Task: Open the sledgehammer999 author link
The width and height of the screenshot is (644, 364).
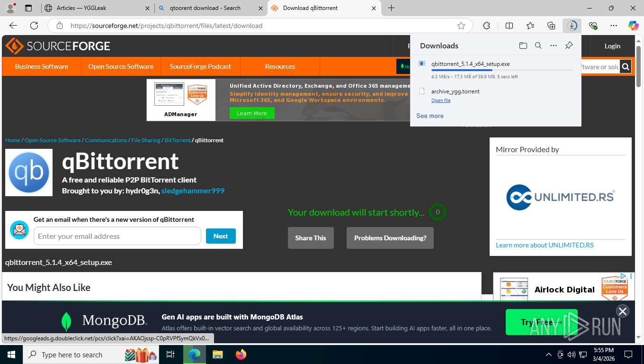Action: tap(193, 191)
